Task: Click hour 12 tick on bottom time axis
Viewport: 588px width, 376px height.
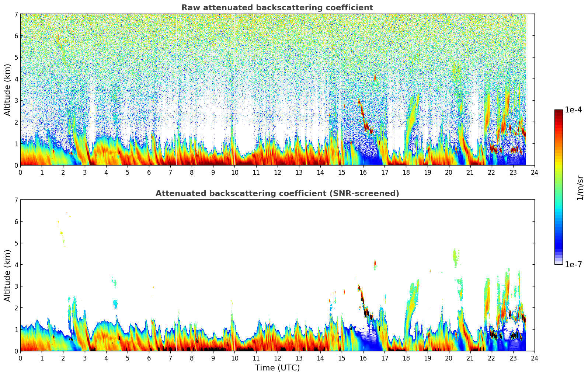Action: (x=277, y=358)
